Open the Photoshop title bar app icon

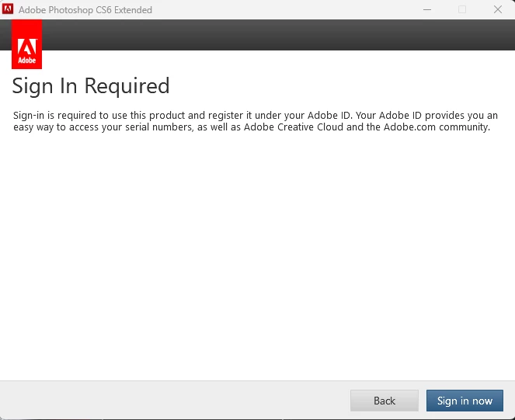[8, 9]
